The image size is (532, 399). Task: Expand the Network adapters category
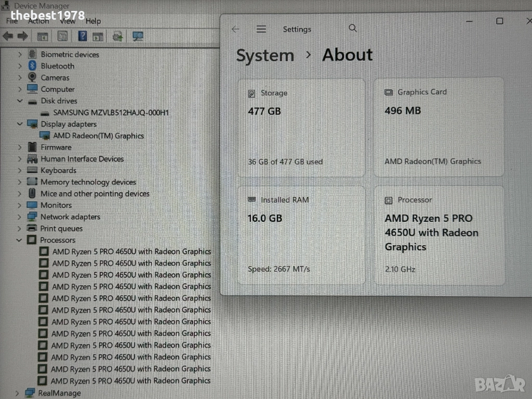click(x=20, y=217)
